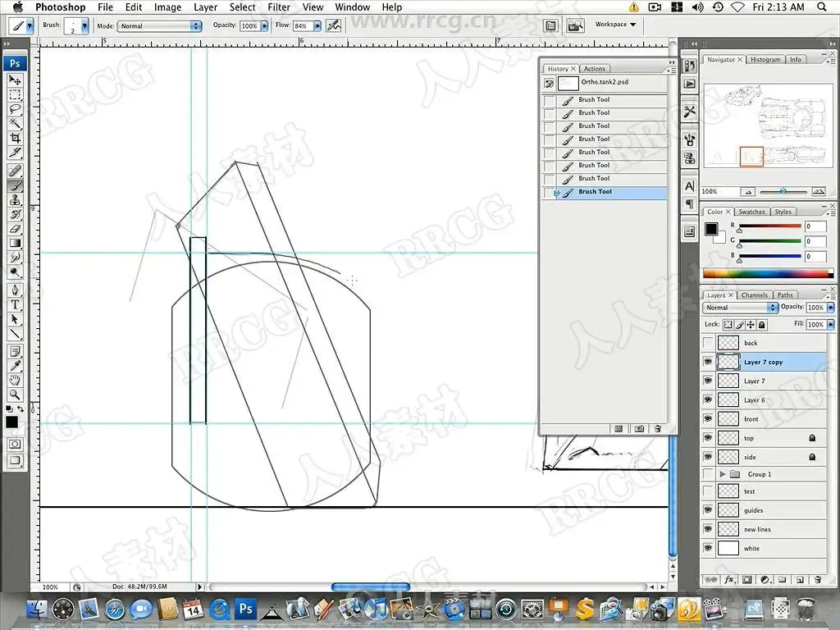Viewport: 840px width, 630px height.
Task: Hide the Layer 7 layer
Action: [708, 381]
